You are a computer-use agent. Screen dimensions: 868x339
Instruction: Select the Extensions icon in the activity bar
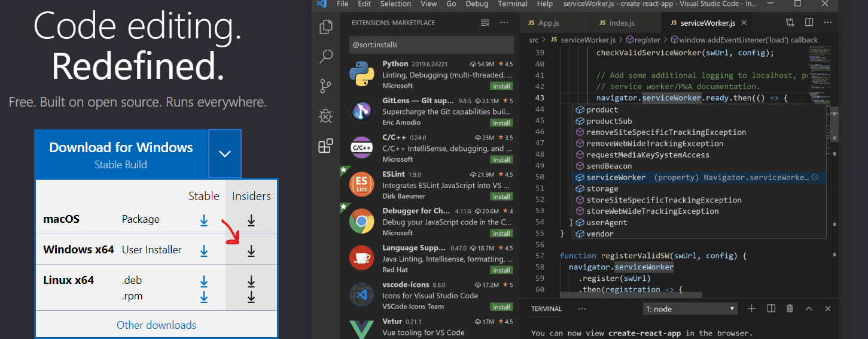(x=326, y=146)
